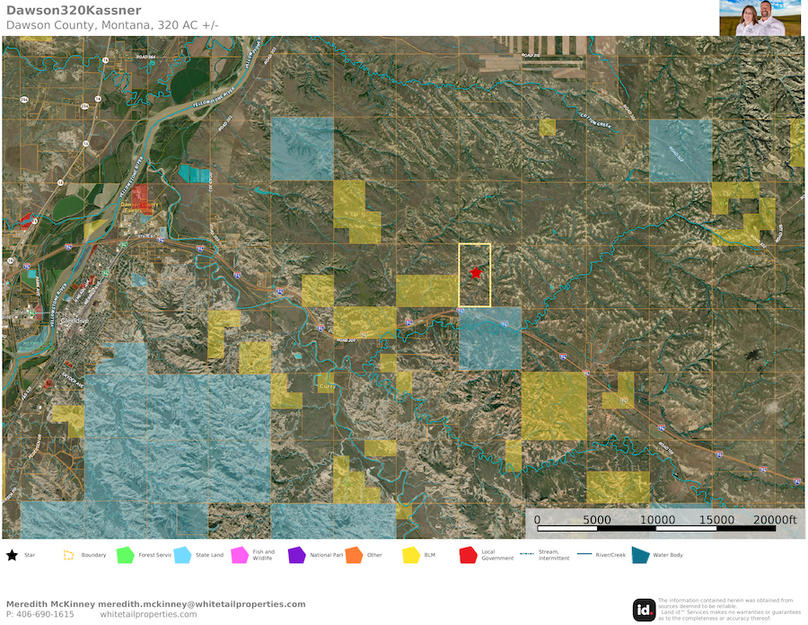The image size is (808, 625).
Task: Click the red star property marker
Action: 475,271
